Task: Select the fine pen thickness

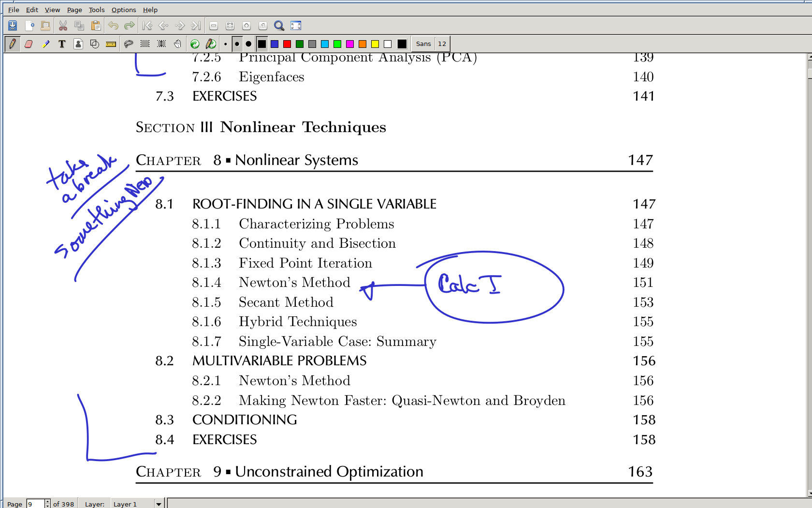Action: (x=226, y=44)
